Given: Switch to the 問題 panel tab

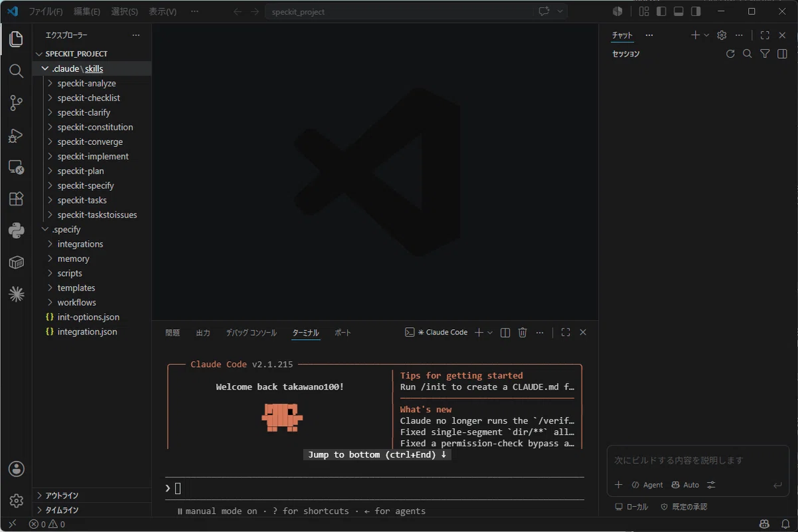Looking at the screenshot, I should click(x=172, y=332).
